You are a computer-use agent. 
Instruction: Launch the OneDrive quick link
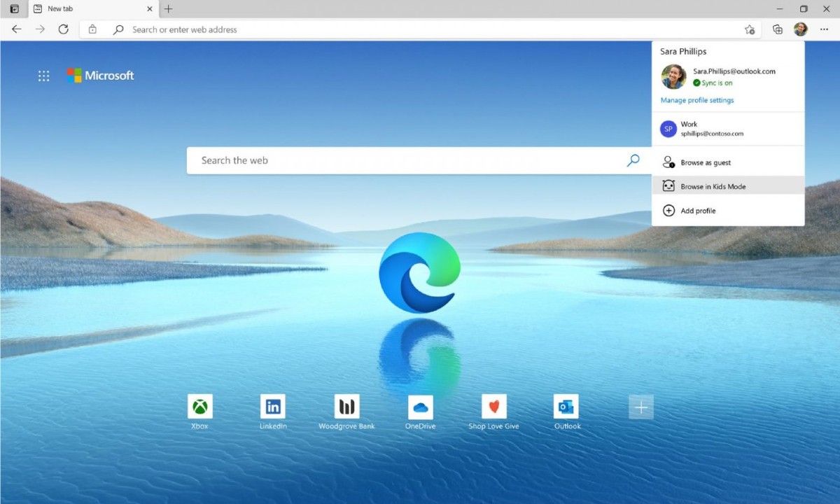[x=420, y=407]
